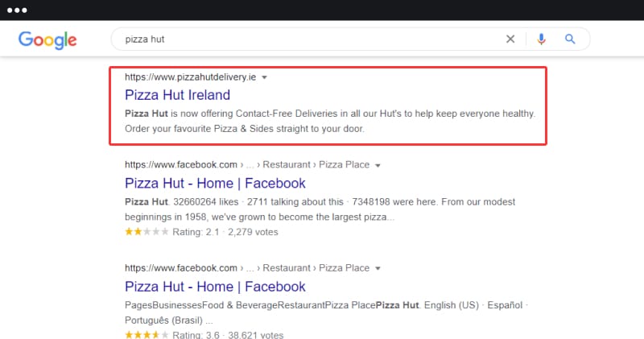This screenshot has width=644, height=339.
Task: Click the blue magnifier search icon
Action: pos(570,39)
